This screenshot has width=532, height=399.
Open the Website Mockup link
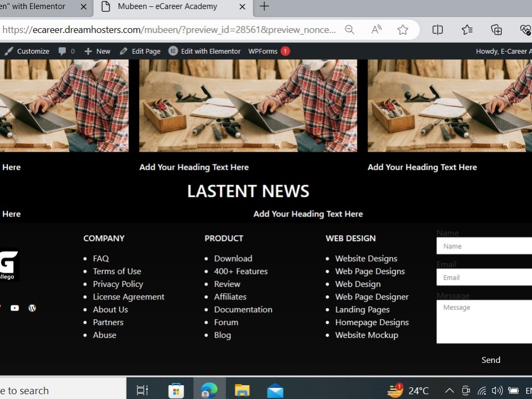click(x=367, y=335)
